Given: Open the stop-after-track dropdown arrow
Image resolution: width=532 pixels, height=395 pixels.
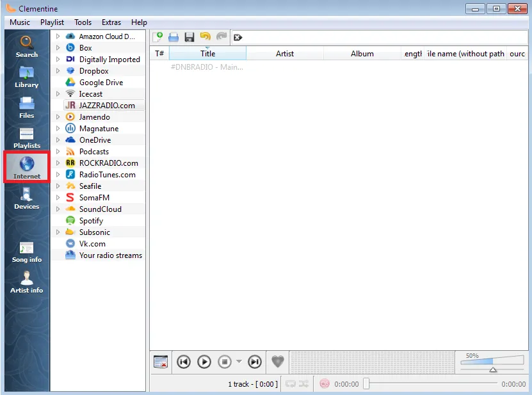Looking at the screenshot, I should pos(239,362).
